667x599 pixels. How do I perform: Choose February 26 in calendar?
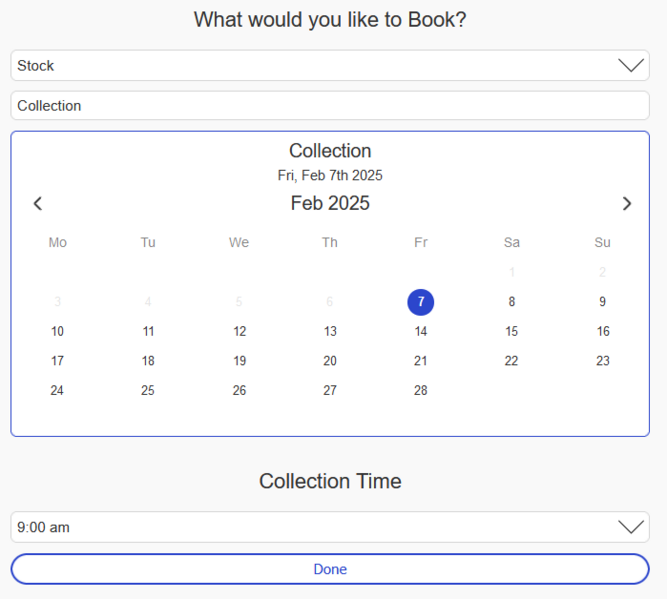point(239,391)
